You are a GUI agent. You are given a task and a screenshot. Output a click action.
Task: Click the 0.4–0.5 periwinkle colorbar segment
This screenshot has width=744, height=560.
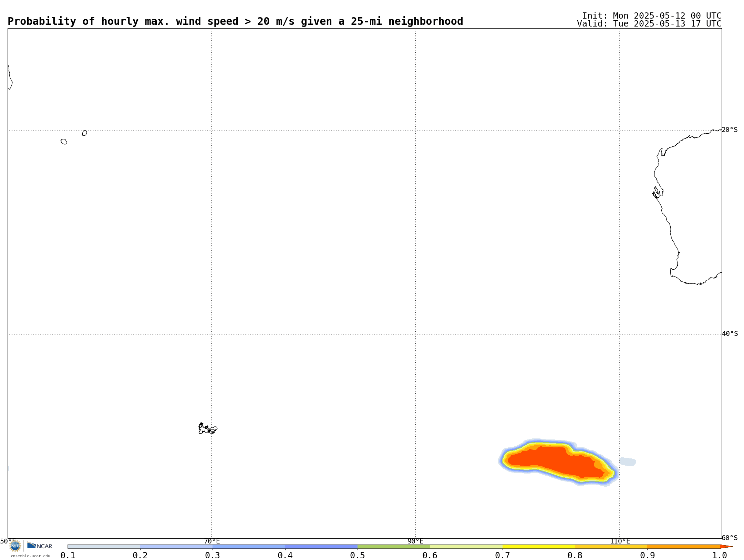(x=321, y=547)
